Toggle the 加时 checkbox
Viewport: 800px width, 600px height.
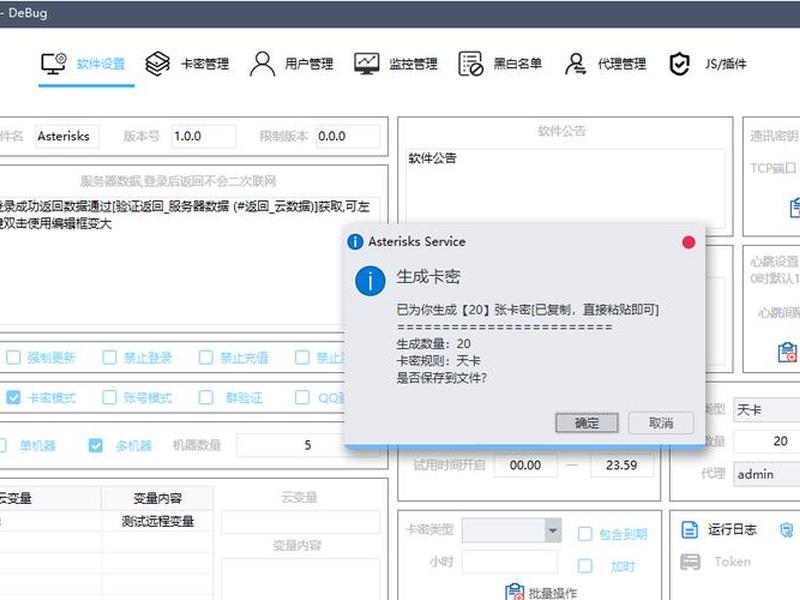click(585, 566)
